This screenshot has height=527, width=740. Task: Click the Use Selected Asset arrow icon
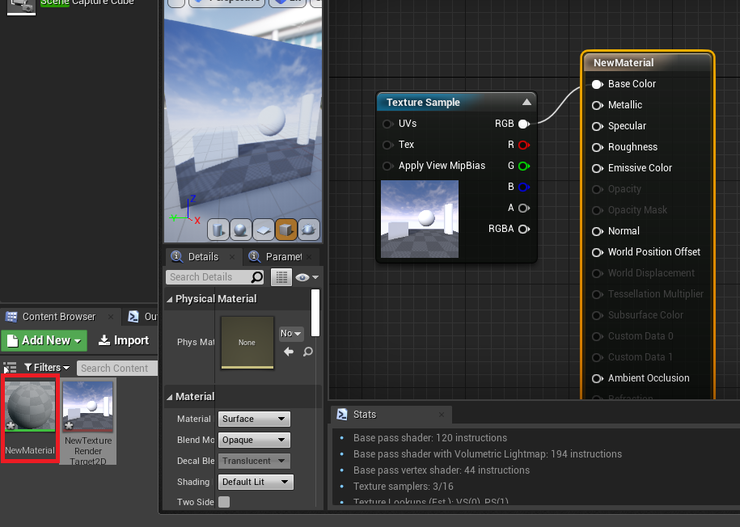coord(289,352)
